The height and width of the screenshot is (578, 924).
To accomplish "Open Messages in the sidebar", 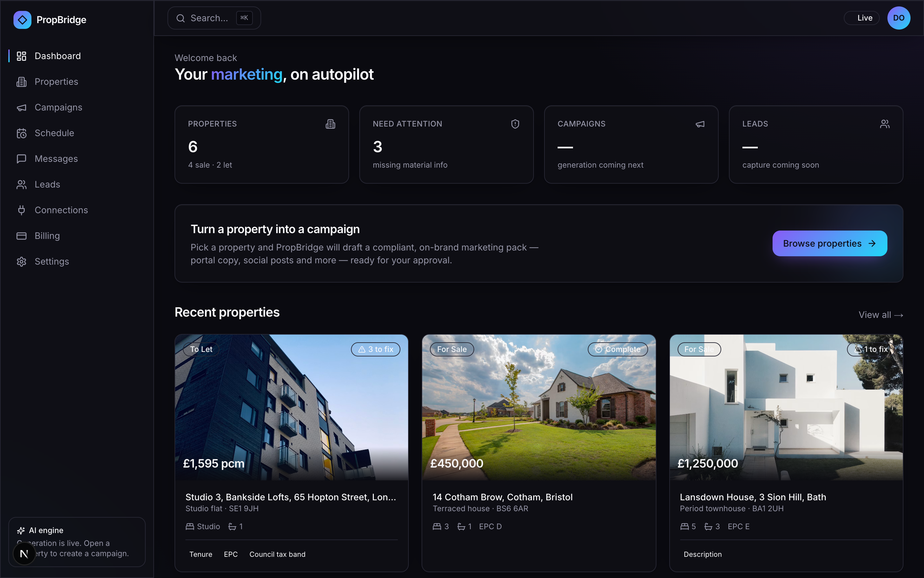I will 77,159.
